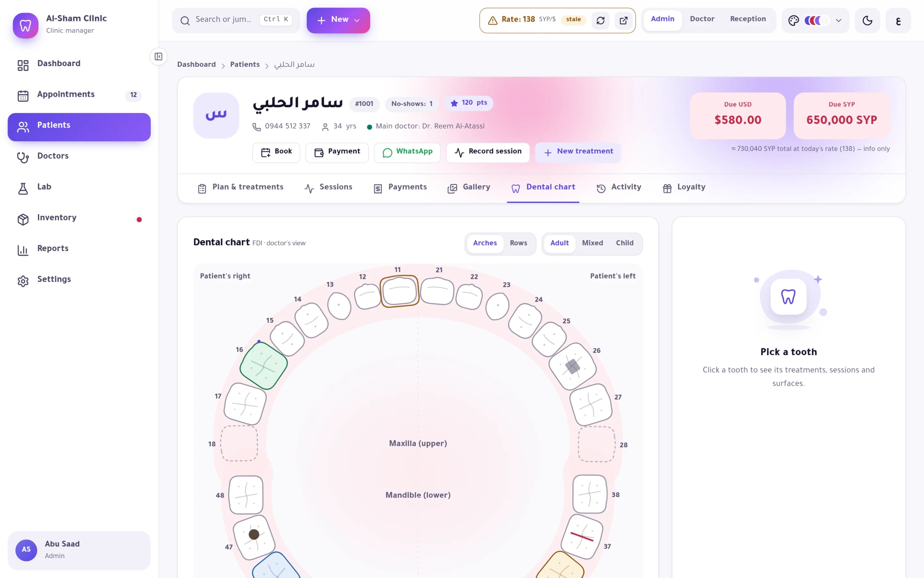Click Patients breadcrumb link
The image size is (924, 578).
245,65
